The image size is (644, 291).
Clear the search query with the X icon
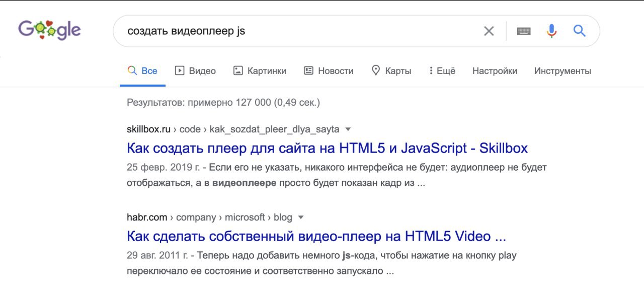click(x=489, y=31)
